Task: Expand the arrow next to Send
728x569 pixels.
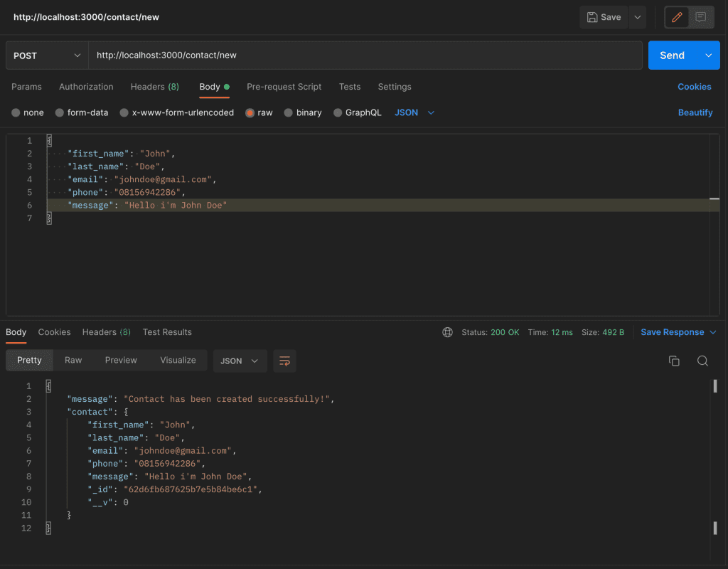Action: click(x=707, y=55)
